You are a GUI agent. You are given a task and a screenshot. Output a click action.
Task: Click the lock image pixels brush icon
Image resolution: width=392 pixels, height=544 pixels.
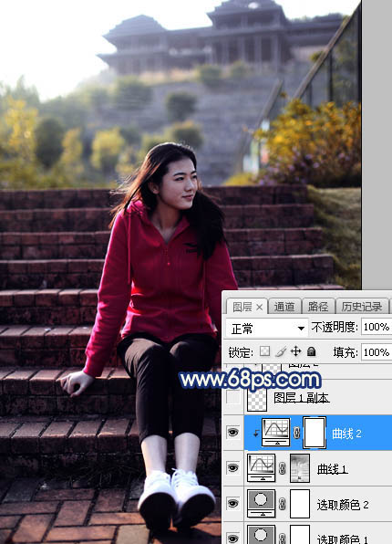tap(281, 351)
